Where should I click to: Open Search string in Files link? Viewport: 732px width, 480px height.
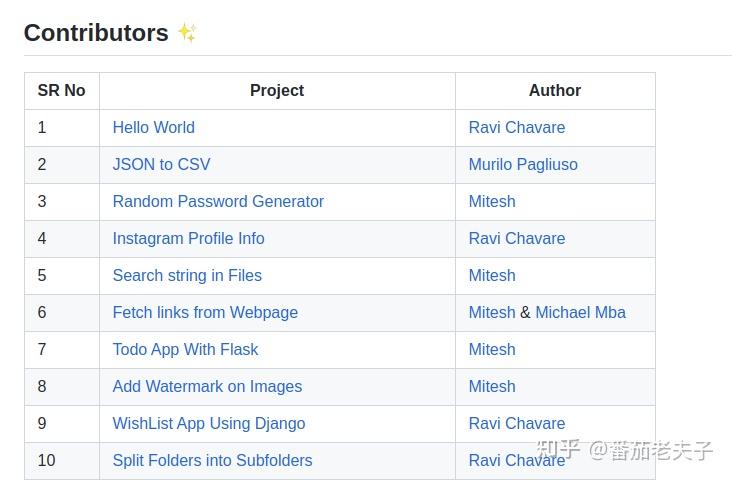coord(187,275)
